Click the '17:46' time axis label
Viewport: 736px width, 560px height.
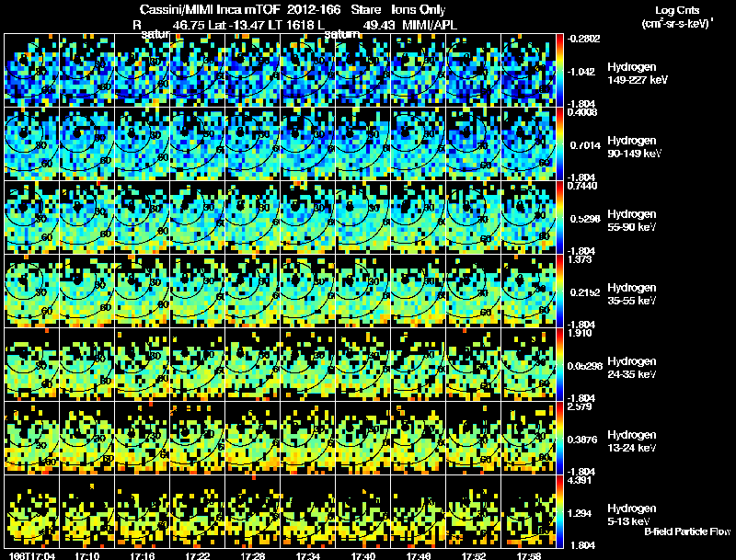point(419,556)
